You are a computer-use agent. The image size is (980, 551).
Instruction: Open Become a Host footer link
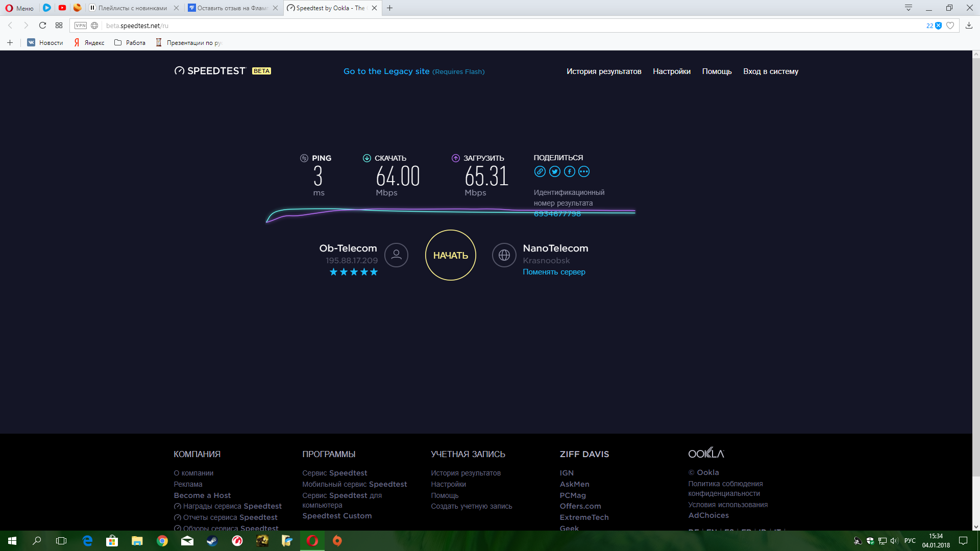coord(202,495)
